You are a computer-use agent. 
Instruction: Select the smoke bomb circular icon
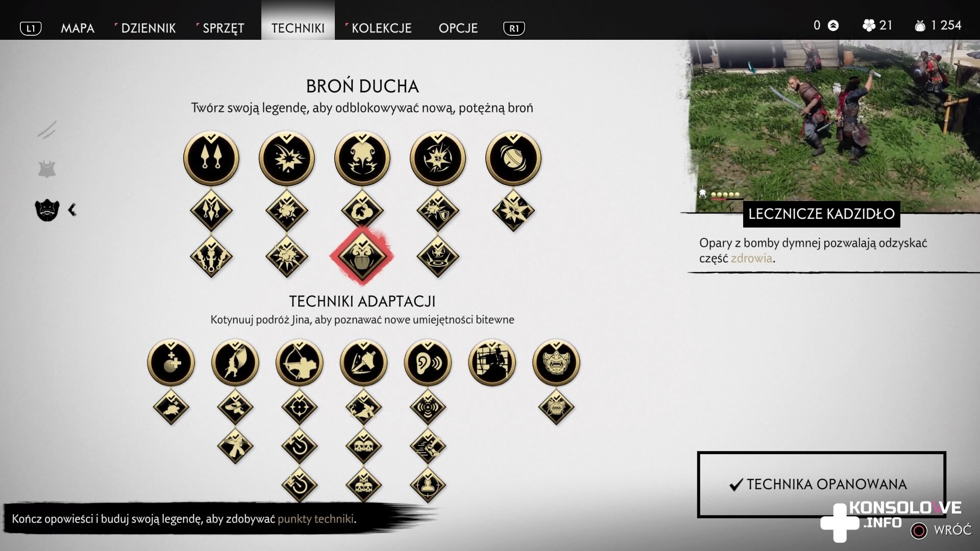click(x=362, y=158)
